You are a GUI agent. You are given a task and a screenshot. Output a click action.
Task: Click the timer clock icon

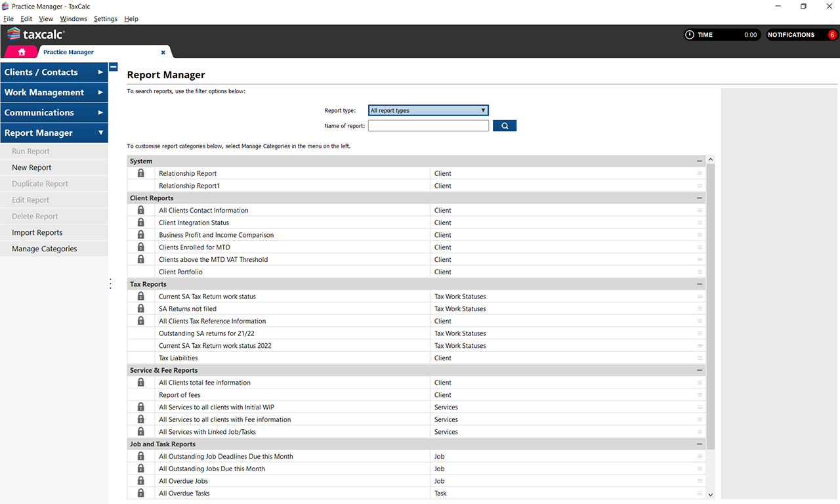689,35
